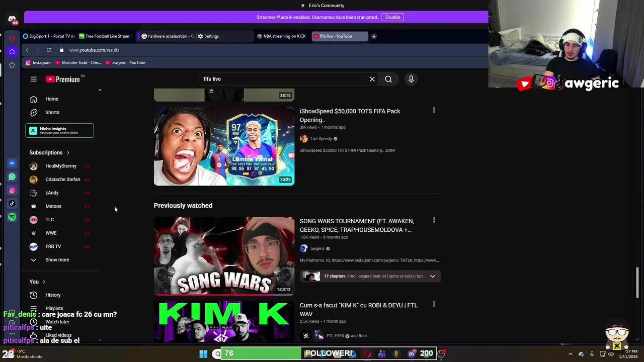Open the Instagram bookmark
This screenshot has width=644, height=362.
38,63
